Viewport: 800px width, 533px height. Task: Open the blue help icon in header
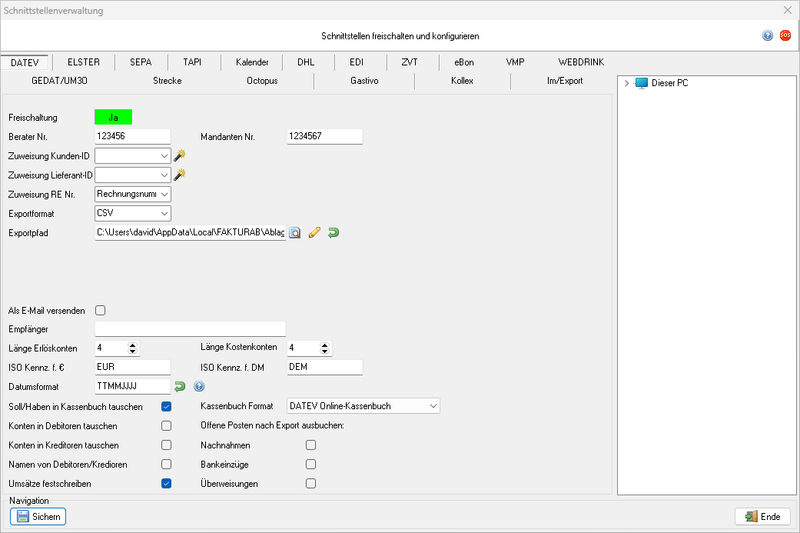coord(767,35)
